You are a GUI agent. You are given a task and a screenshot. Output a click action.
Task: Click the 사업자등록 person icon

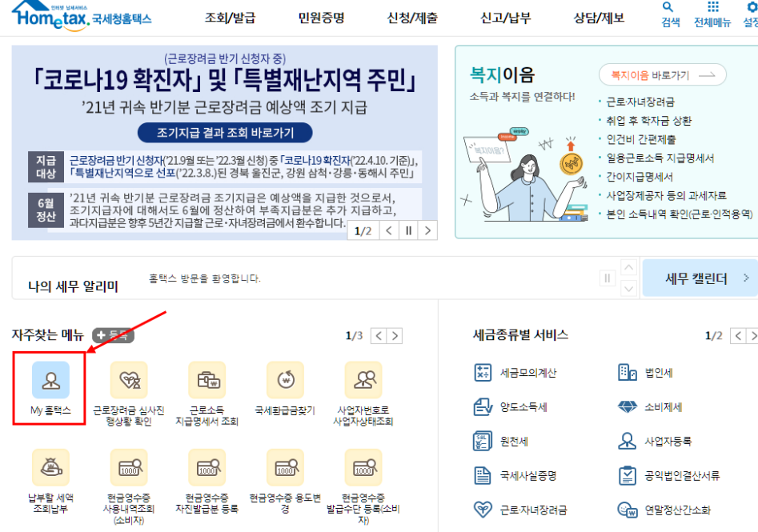coord(627,441)
